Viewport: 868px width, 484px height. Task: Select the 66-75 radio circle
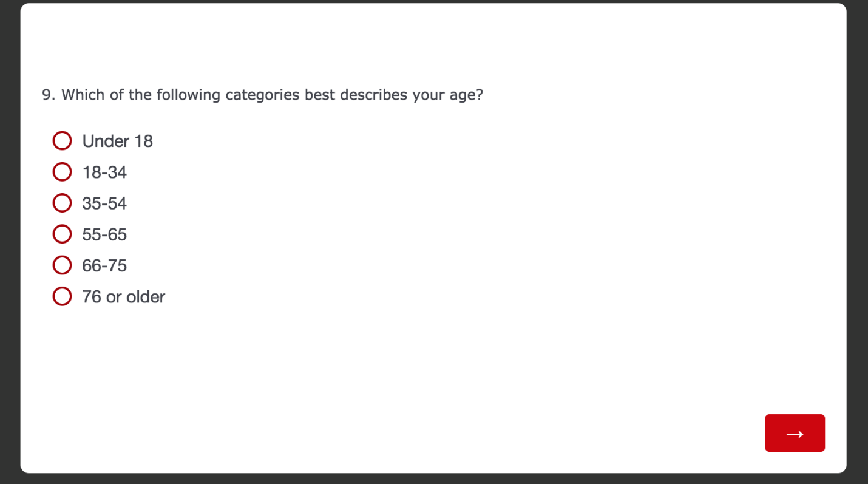click(x=62, y=265)
